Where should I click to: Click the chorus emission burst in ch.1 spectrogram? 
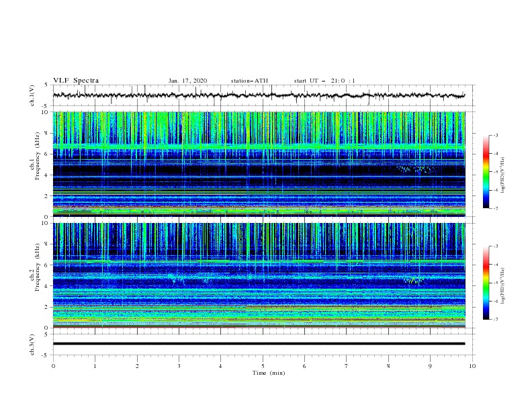416,169
